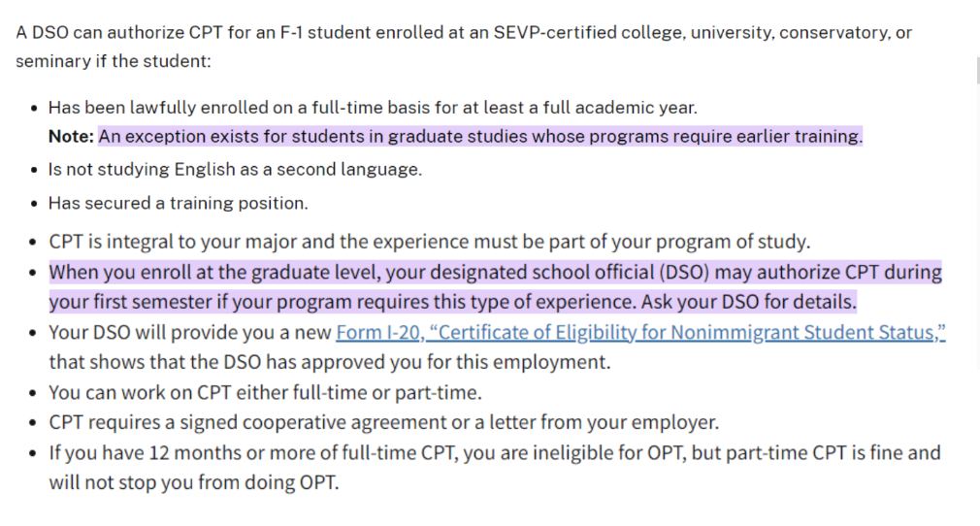Click the line "CPT is integral to your major"
The width and height of the screenshot is (980, 526).
click(x=429, y=242)
